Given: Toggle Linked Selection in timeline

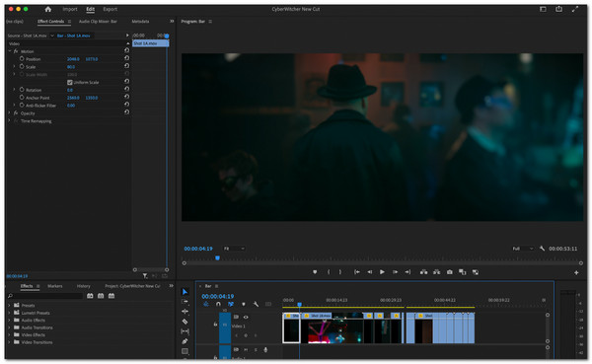Looking at the screenshot, I should tap(231, 304).
